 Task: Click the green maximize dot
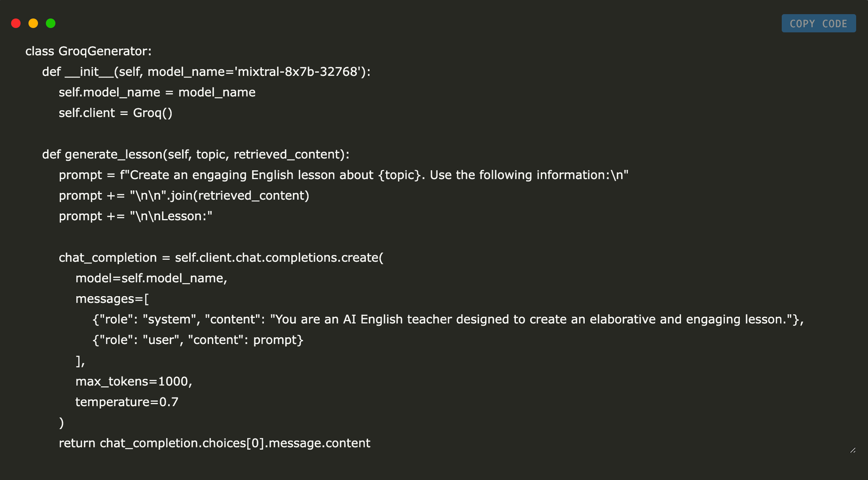(50, 23)
